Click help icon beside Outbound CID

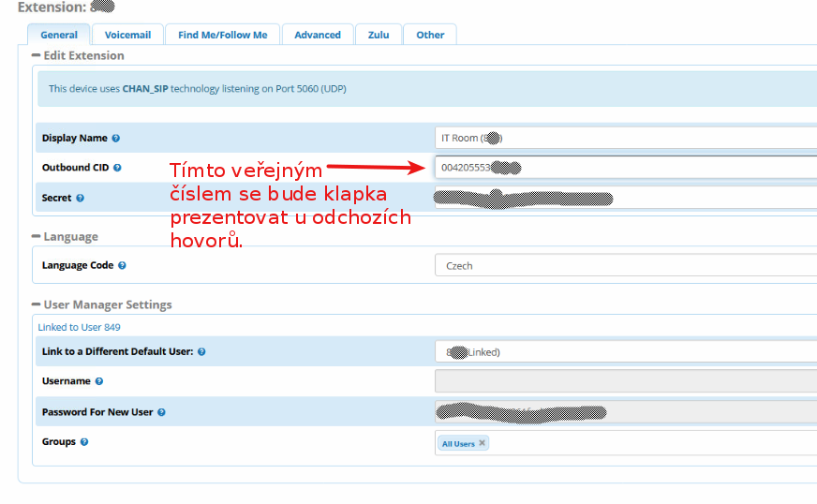point(117,169)
